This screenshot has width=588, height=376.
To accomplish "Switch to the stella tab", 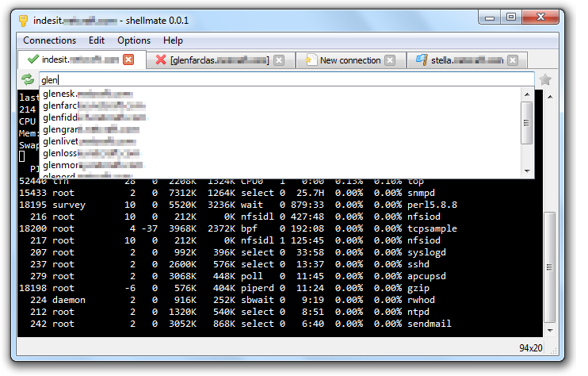I will (467, 60).
